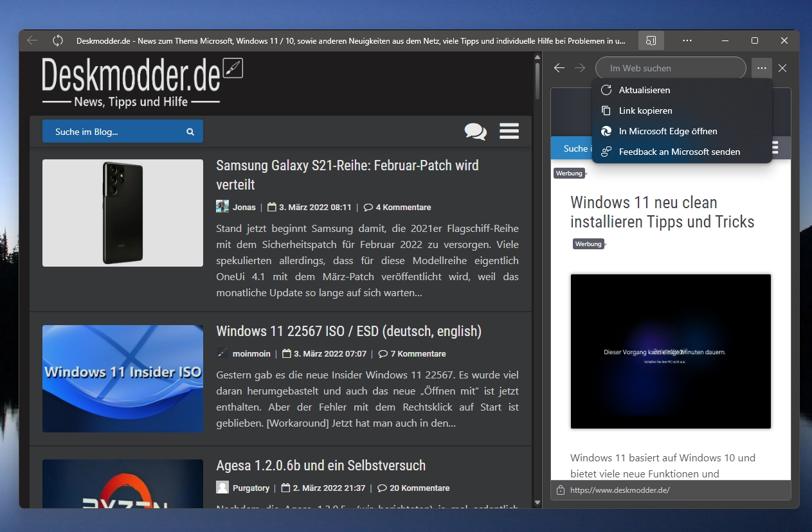This screenshot has width=812, height=532.
Task: Click the https://www.deskmodder.de/ URL text
Action: click(620, 490)
